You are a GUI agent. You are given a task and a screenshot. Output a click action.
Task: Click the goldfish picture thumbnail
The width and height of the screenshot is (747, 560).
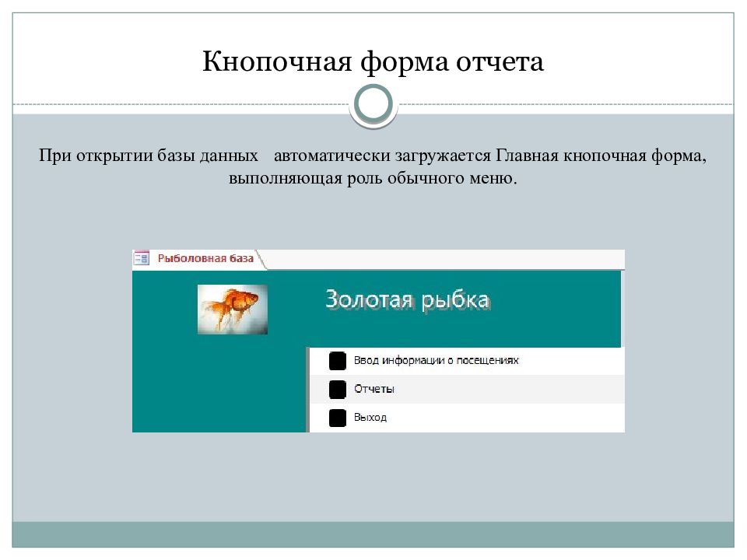(233, 310)
